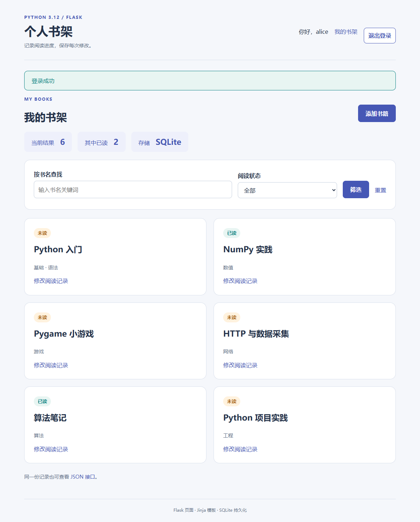Click the Pygame 小游戏 book title
This screenshot has height=522, width=420.
point(64,334)
